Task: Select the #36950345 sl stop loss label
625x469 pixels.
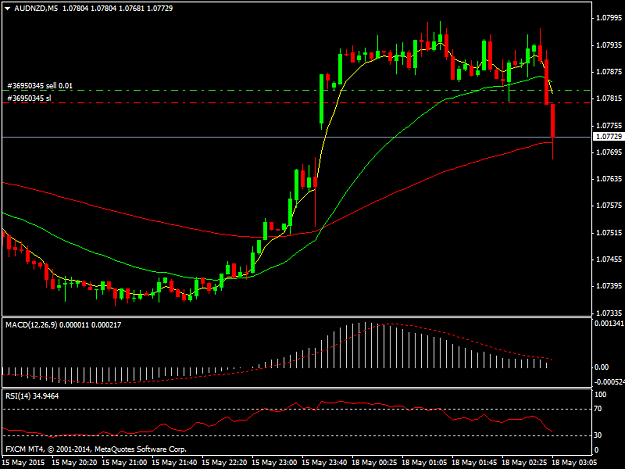Action: tap(29, 98)
